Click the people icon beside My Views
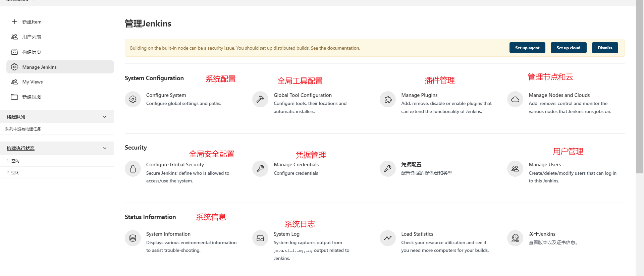644x276 pixels. pyautogui.click(x=14, y=82)
